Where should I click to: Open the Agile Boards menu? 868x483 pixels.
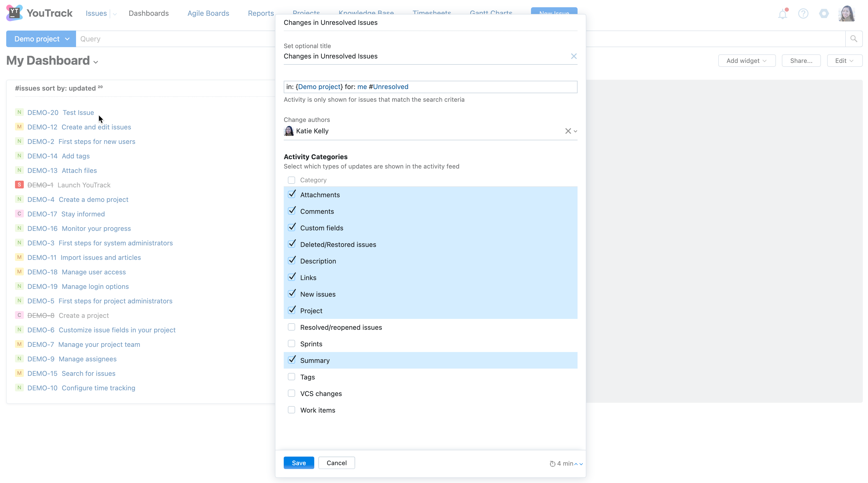(208, 13)
